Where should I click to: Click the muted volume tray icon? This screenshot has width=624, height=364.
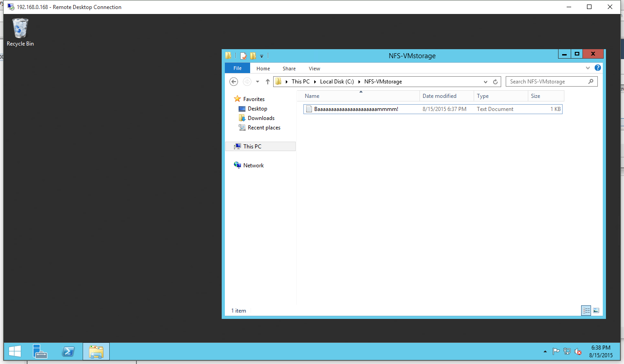pyautogui.click(x=577, y=352)
